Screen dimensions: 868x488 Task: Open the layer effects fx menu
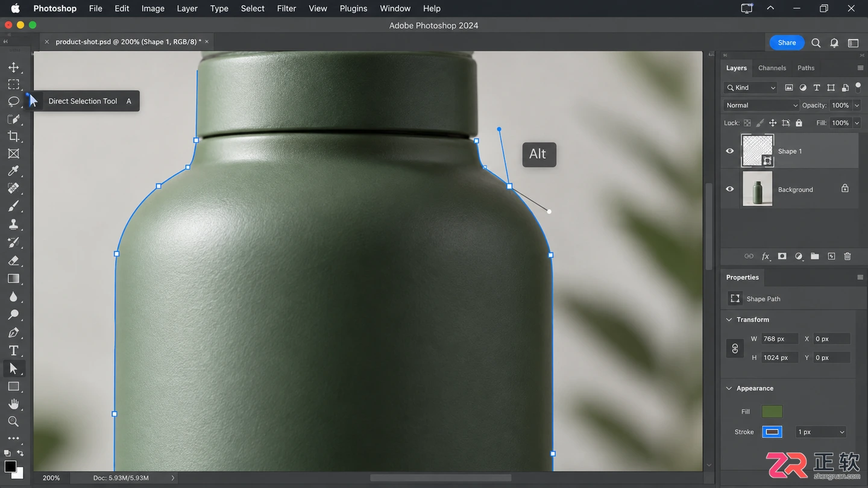click(x=766, y=256)
